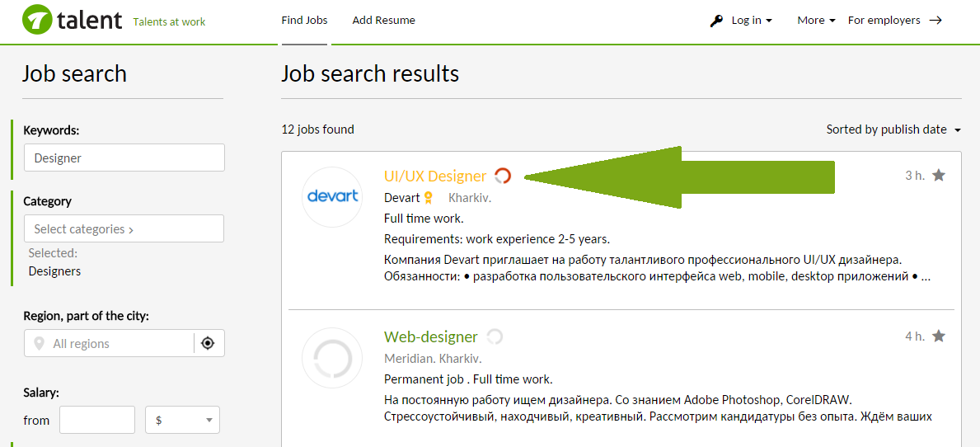Click the Talent logo icon
This screenshot has height=447, width=980.
click(x=37, y=19)
